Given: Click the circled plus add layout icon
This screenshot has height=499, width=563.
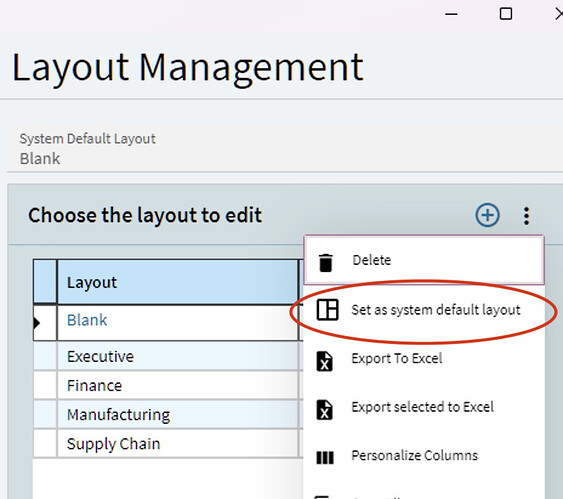Looking at the screenshot, I should pos(487,215).
